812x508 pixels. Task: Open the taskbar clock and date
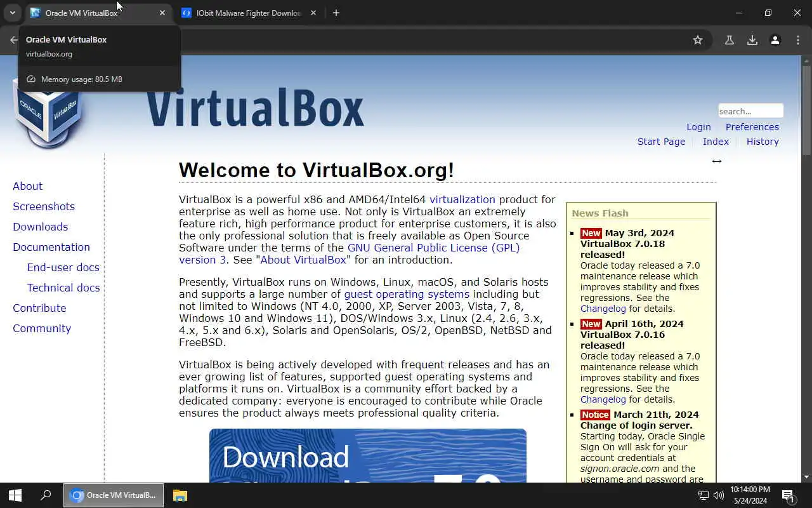[750, 495]
